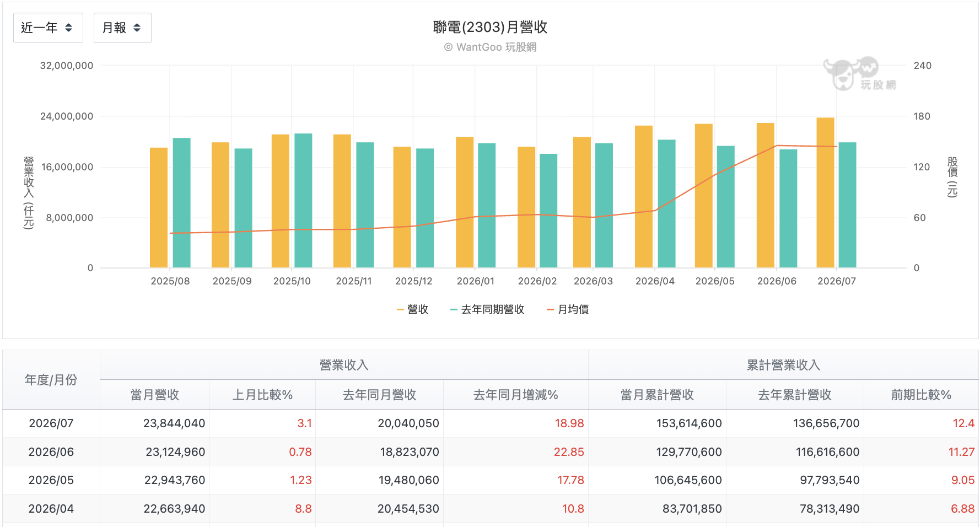Click the chart title 聯電(2303)月營收

point(490,27)
